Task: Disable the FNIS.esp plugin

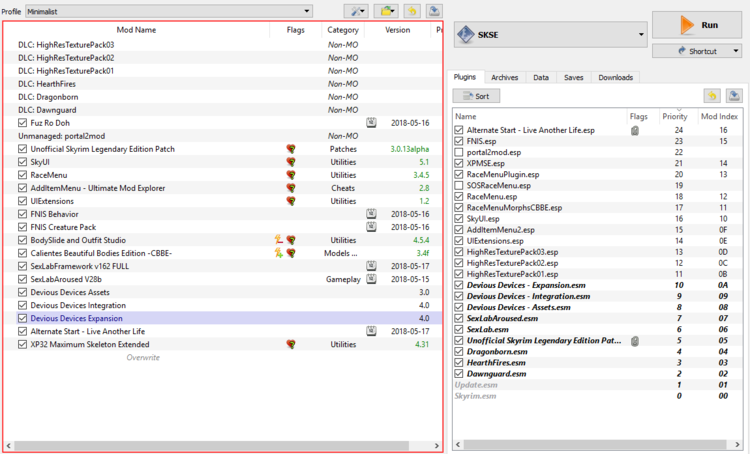Action: tap(459, 141)
